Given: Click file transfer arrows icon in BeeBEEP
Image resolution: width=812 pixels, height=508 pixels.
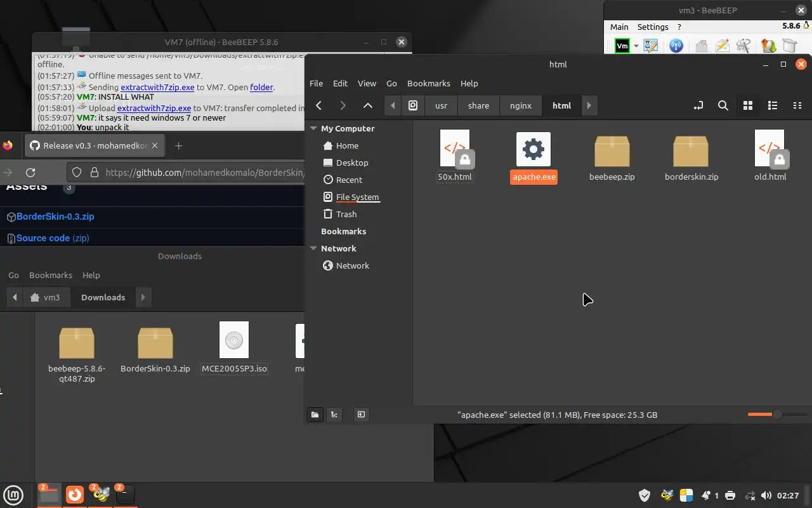Looking at the screenshot, I should click(x=768, y=46).
